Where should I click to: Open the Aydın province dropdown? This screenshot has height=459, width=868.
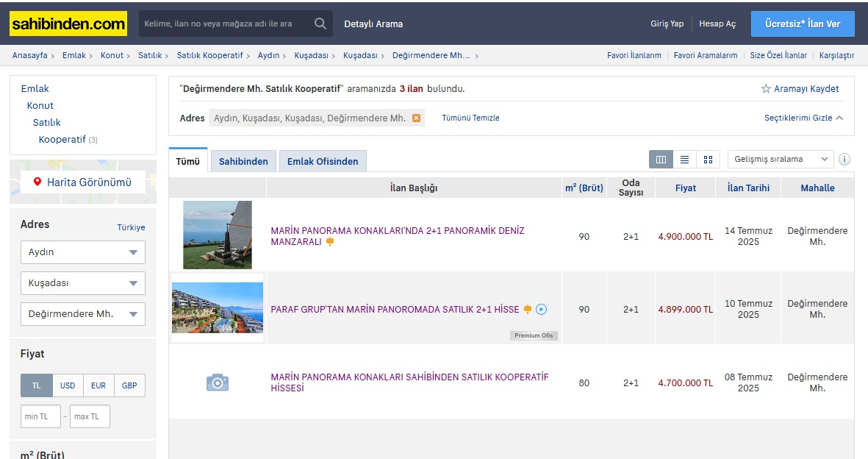(82, 252)
